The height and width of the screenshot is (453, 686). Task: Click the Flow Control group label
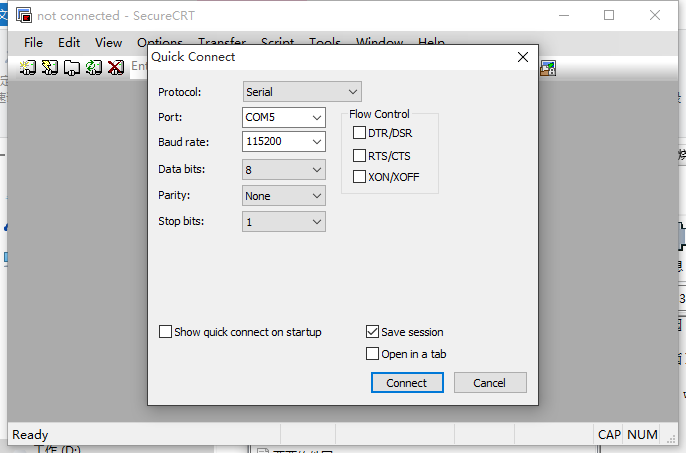(379, 114)
